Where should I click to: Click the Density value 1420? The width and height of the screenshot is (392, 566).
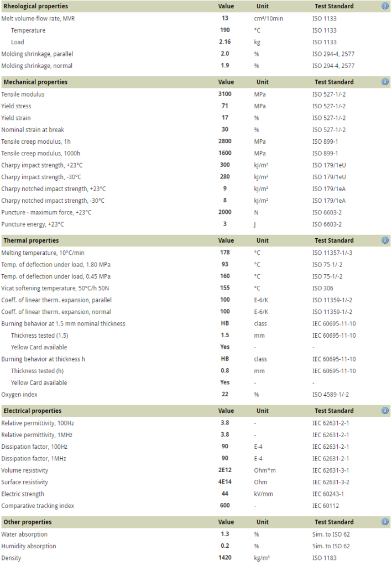[x=225, y=558]
